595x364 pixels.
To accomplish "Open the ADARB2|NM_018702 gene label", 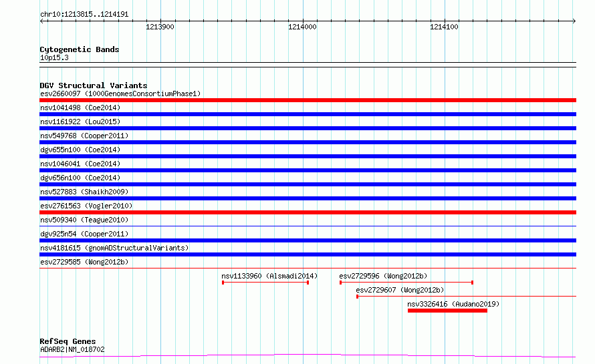I will tap(72, 349).
